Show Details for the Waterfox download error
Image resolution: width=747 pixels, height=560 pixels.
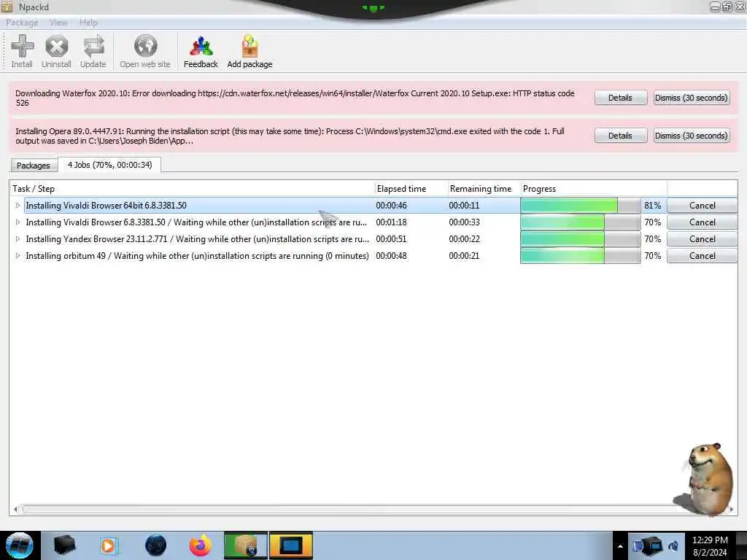tap(620, 98)
